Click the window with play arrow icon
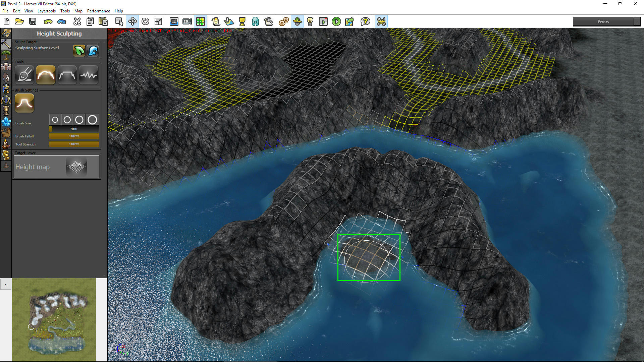This screenshot has width=644, height=362. [323, 22]
